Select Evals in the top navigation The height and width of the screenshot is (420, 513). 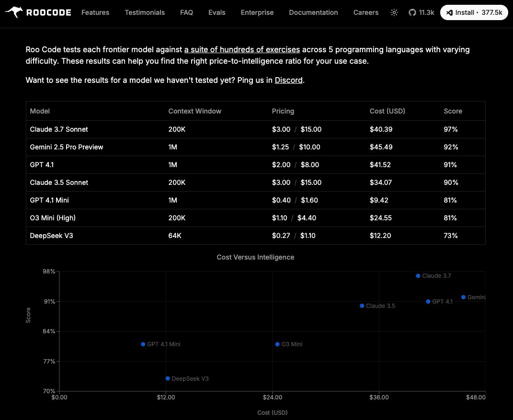click(217, 12)
